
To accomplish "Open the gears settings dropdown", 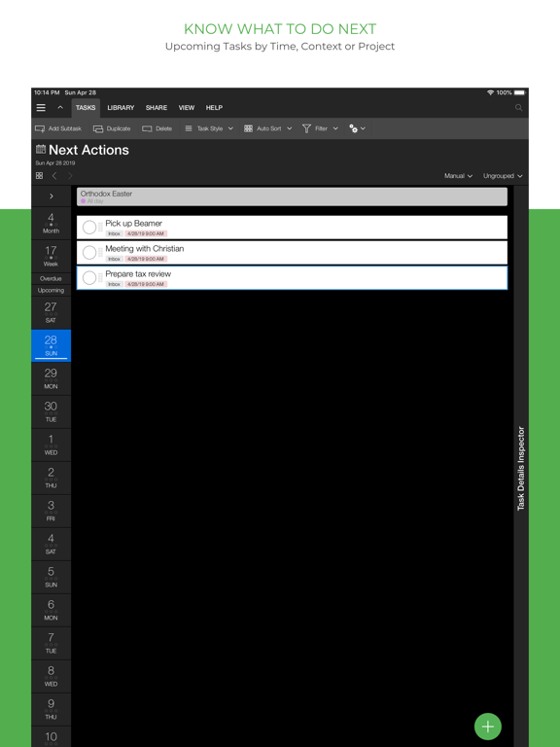I will point(357,128).
